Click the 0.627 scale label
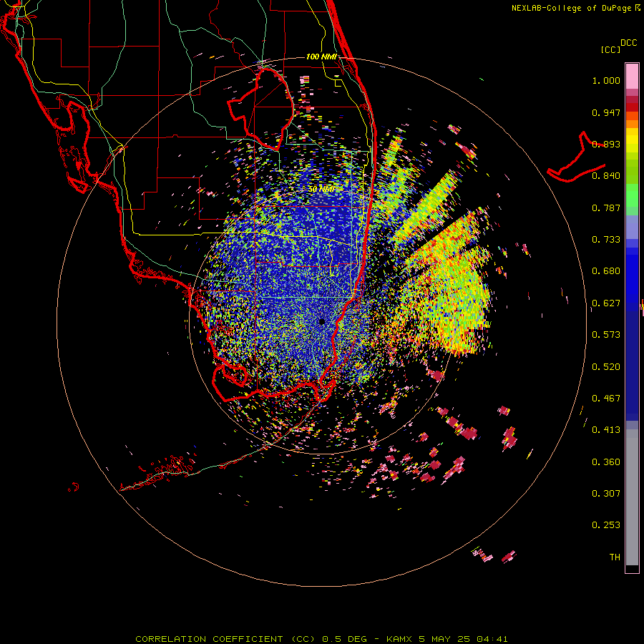This screenshot has width=644, height=644. [x=606, y=303]
